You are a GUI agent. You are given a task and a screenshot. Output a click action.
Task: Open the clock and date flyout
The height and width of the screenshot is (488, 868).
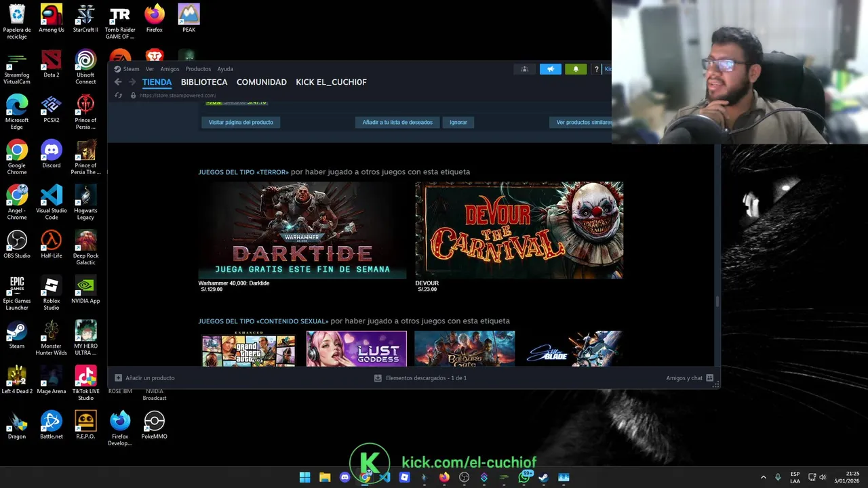click(848, 477)
